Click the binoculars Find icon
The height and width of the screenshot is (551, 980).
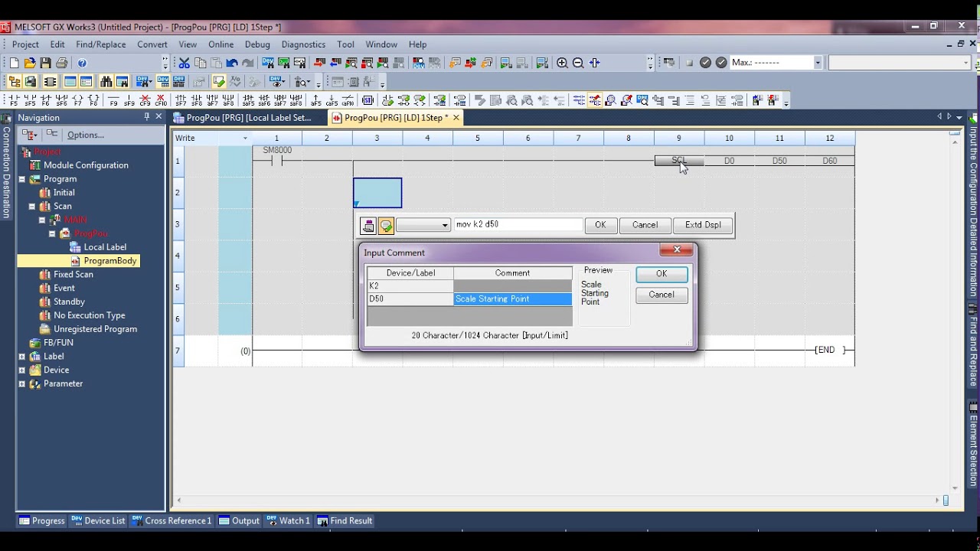(106, 82)
